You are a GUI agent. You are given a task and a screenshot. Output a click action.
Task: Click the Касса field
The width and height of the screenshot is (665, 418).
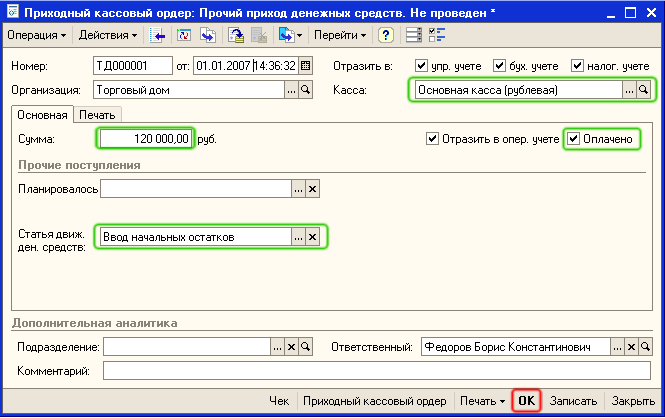(x=519, y=90)
